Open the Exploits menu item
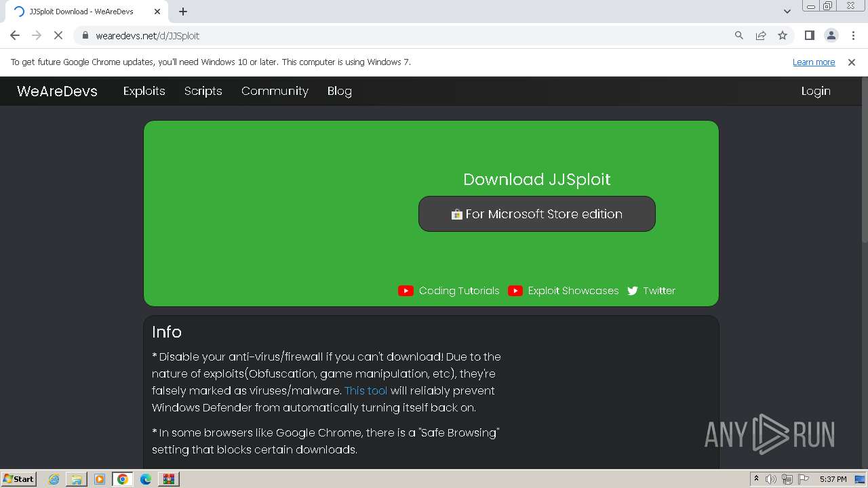Screen dimensions: 868x488 (x=144, y=91)
